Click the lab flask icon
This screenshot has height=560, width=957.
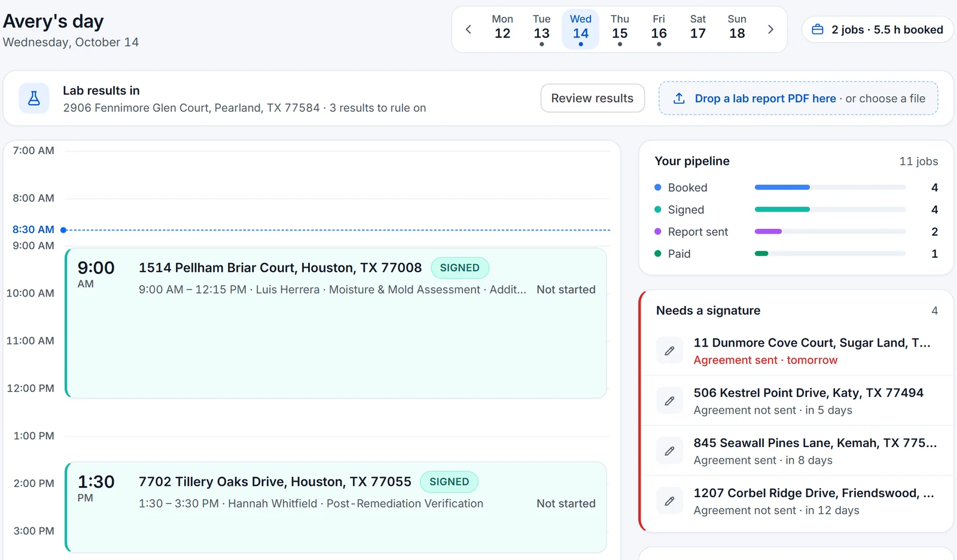coord(34,98)
